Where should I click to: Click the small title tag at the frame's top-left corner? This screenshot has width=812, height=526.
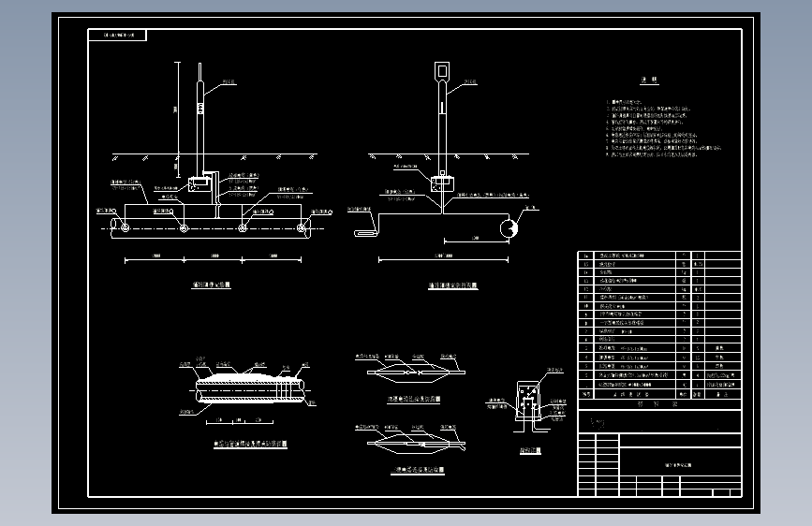[x=118, y=36]
